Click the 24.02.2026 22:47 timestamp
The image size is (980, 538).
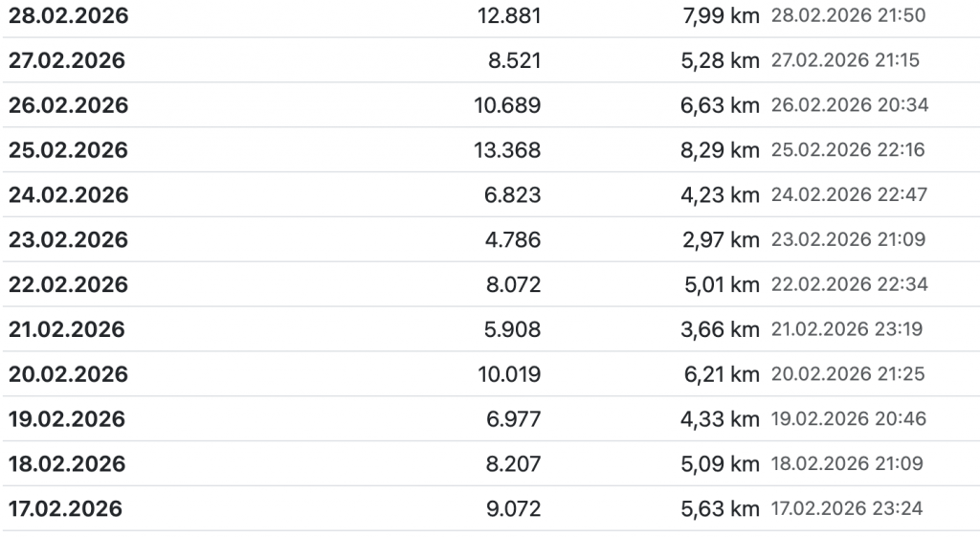pyautogui.click(x=849, y=195)
